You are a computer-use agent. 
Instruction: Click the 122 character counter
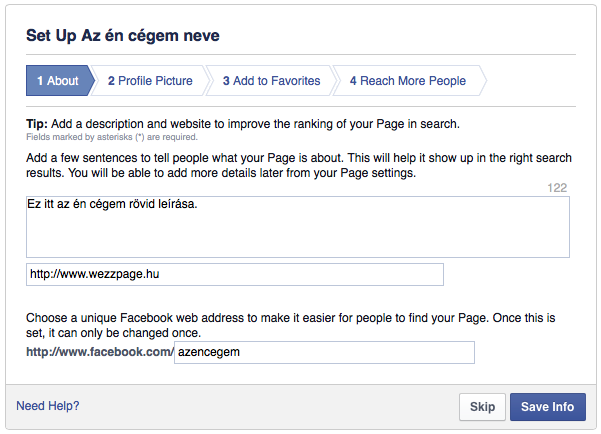(x=557, y=187)
